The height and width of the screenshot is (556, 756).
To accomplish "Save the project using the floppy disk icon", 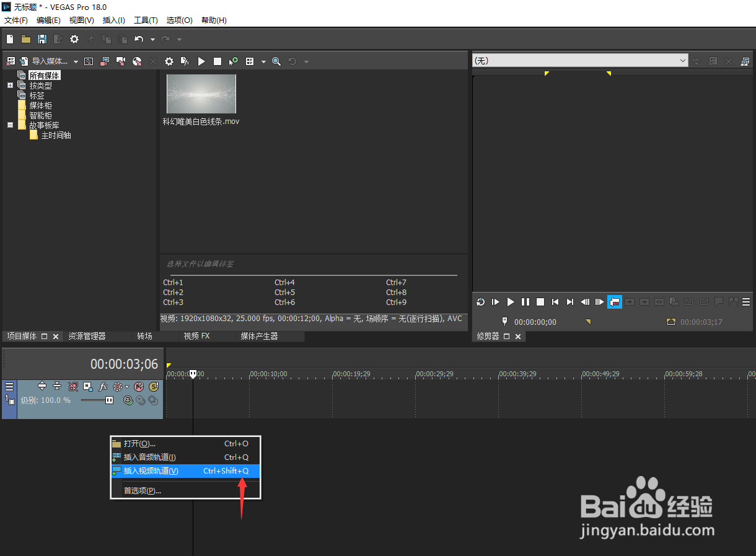I will pyautogui.click(x=42, y=39).
